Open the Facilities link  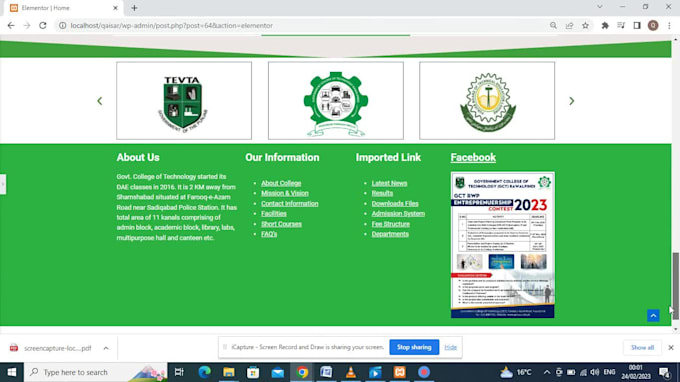coord(274,214)
